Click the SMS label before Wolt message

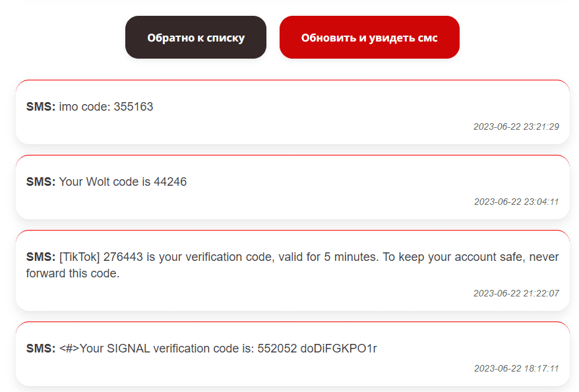point(41,182)
